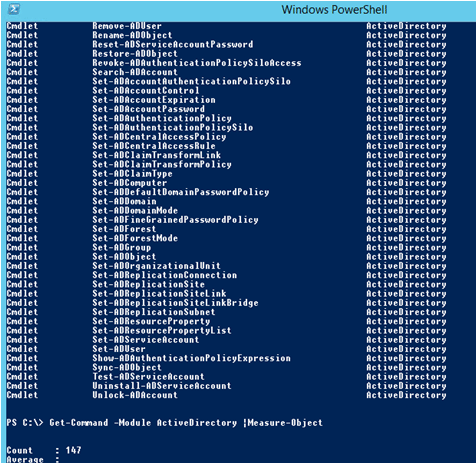Click the Set-ADUser cmdlet entry
This screenshot has height=463, width=476.
point(119,349)
